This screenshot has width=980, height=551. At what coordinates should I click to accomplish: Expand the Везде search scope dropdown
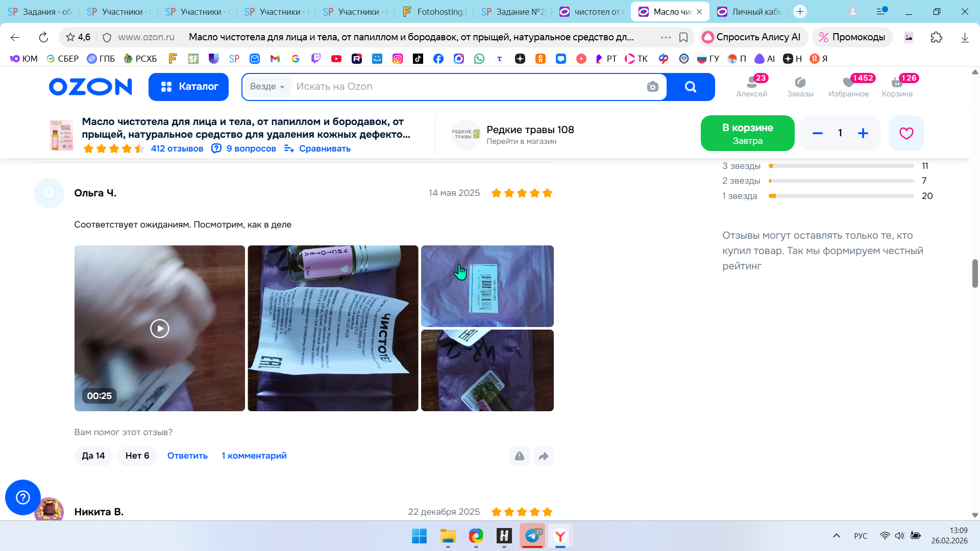[267, 87]
